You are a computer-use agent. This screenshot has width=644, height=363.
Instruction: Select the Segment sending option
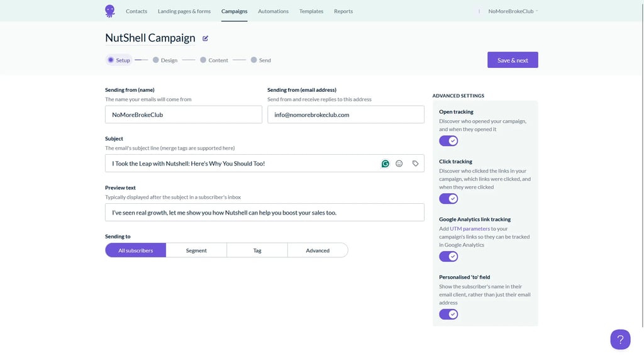196,250
